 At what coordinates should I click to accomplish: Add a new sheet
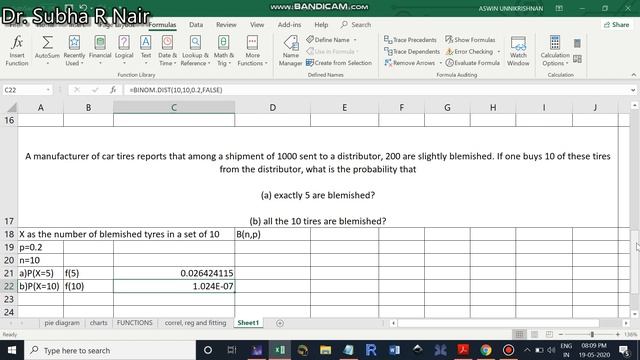(280, 323)
